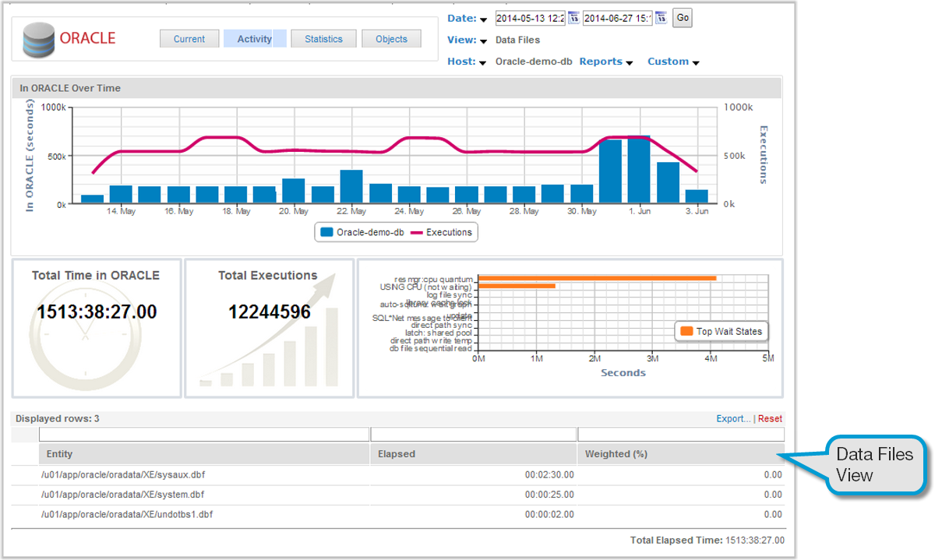Click the red Reset link
The width and height of the screenshot is (942, 560).
(770, 419)
